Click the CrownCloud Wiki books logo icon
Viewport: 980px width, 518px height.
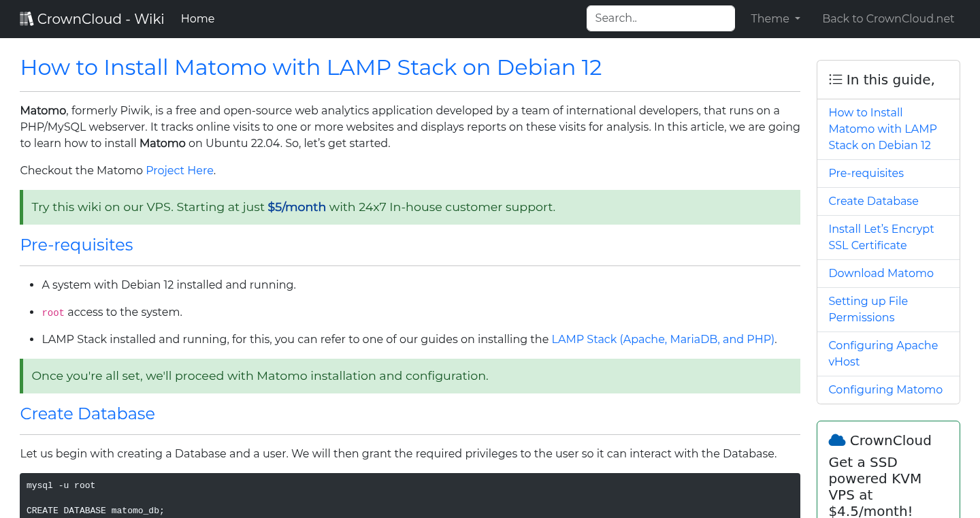click(27, 18)
